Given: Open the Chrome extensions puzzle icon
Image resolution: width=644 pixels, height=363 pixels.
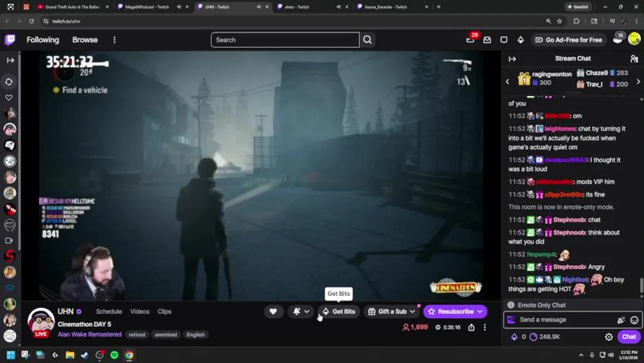Looking at the screenshot, I should click(x=576, y=21).
